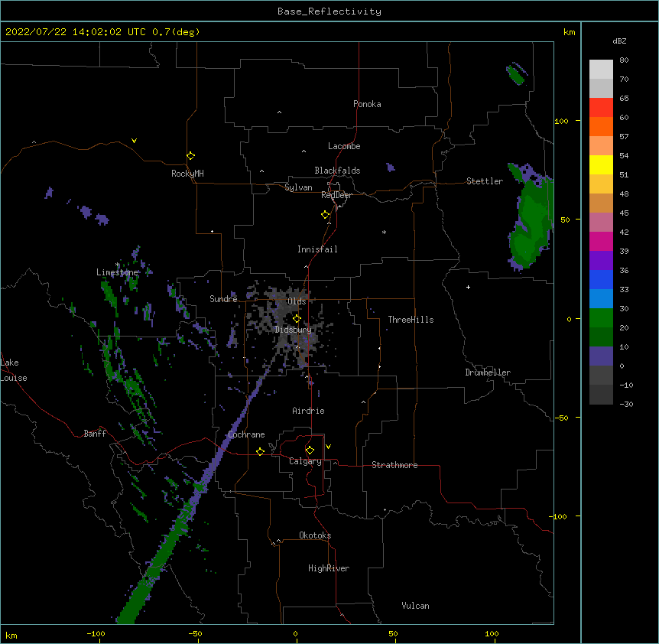Click the Lake Louise label
This screenshot has width=659, height=644.
(14, 370)
